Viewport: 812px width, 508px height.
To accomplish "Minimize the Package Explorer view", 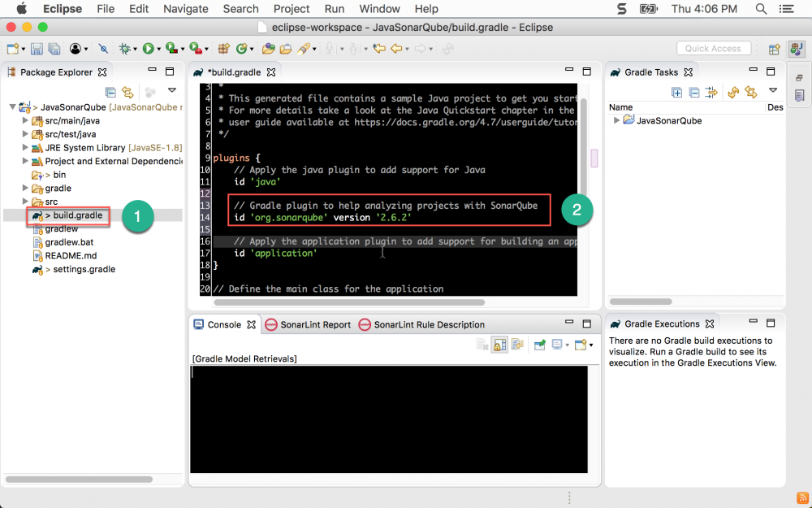I will pos(152,70).
